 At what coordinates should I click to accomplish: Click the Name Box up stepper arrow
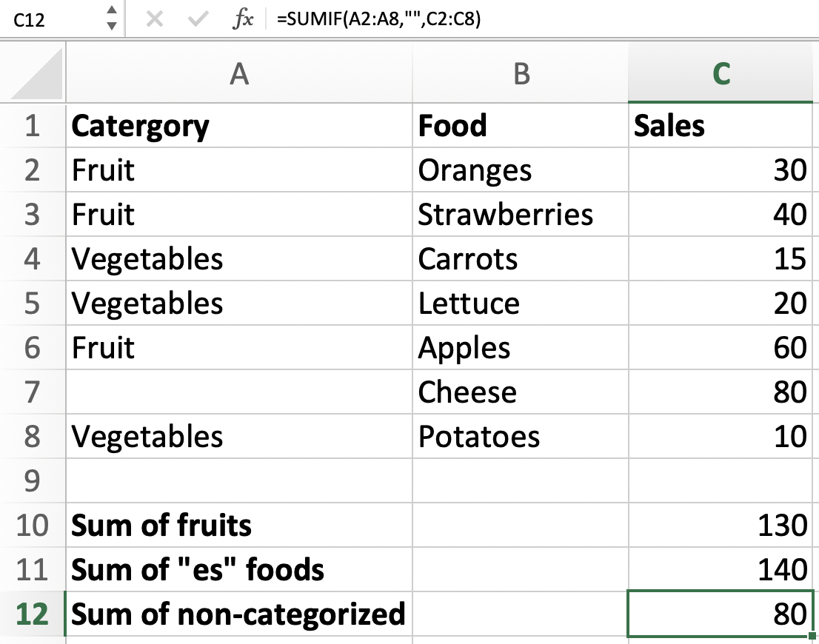pos(111,12)
